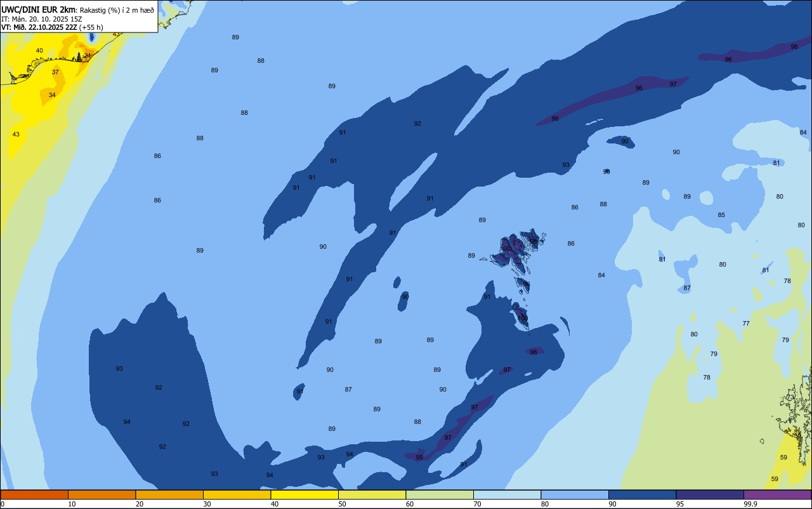This screenshot has width=812, height=509.
Task: Click the map humidity value 95
Action: tap(419, 458)
